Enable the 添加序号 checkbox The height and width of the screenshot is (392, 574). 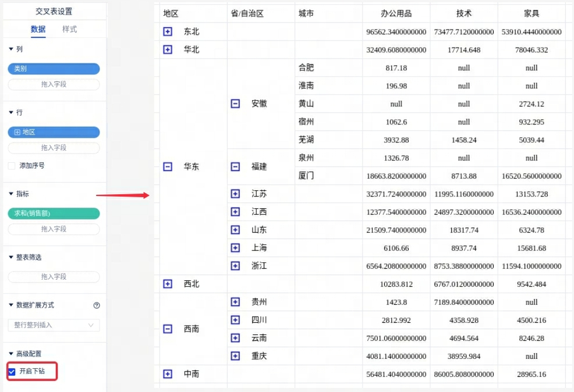point(12,166)
